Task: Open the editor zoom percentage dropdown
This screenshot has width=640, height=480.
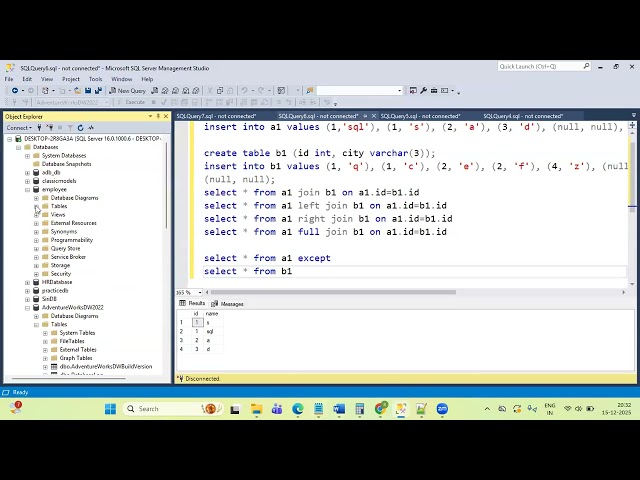Action: click(200, 292)
